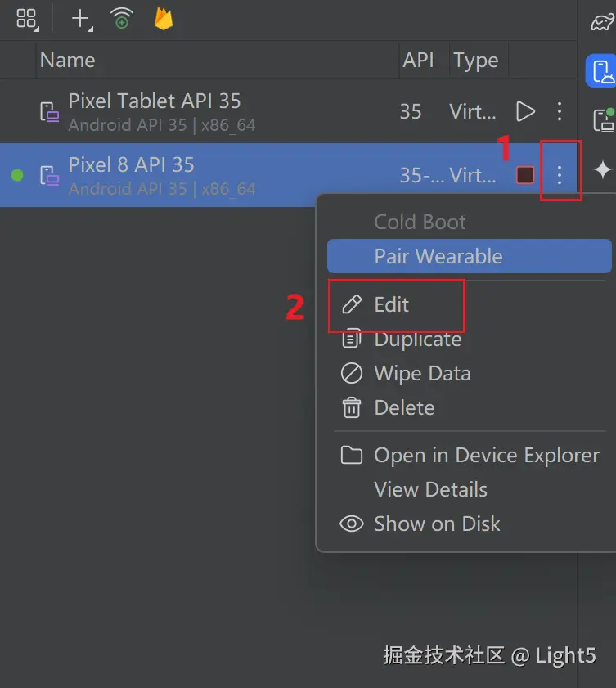Stop the running Pixel 8 emulator

tap(525, 174)
